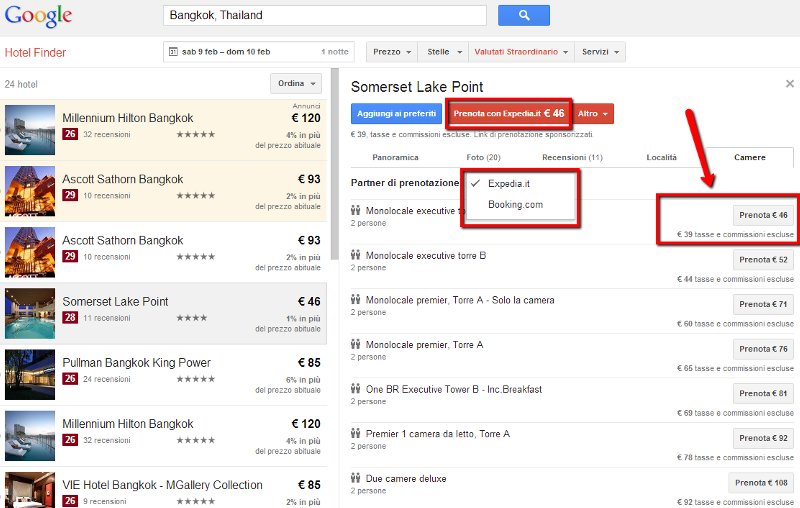The image size is (800, 508).
Task: Open the Servizi filter dropdown
Action: coord(600,52)
